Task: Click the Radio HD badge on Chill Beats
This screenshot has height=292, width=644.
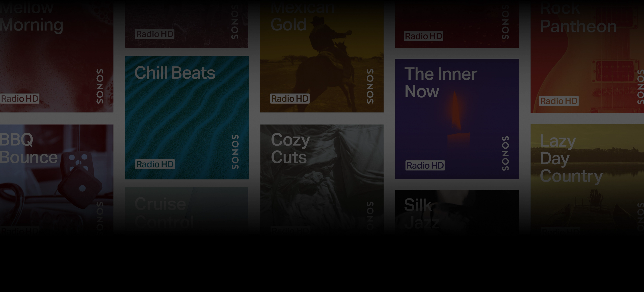Action: click(x=155, y=164)
